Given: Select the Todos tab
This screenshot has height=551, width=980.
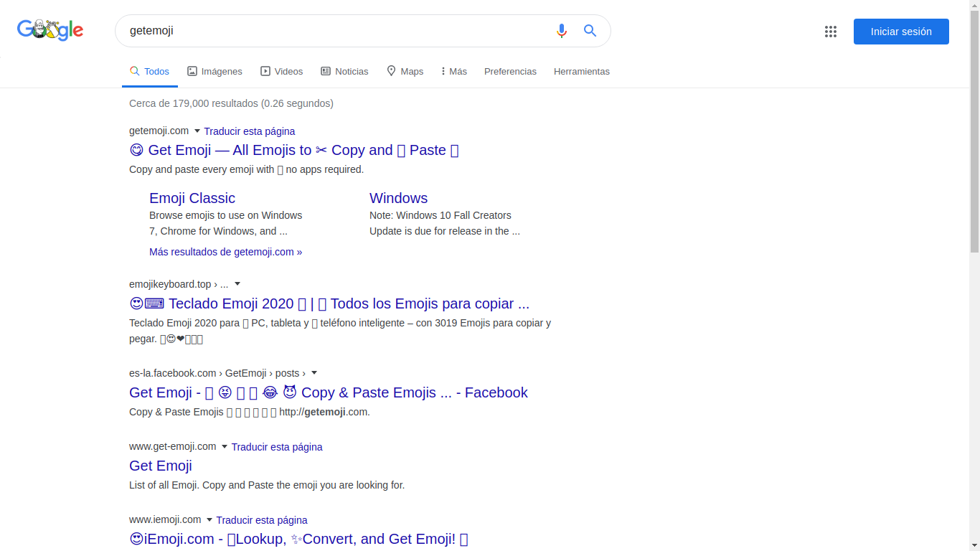Looking at the screenshot, I should pos(149,71).
